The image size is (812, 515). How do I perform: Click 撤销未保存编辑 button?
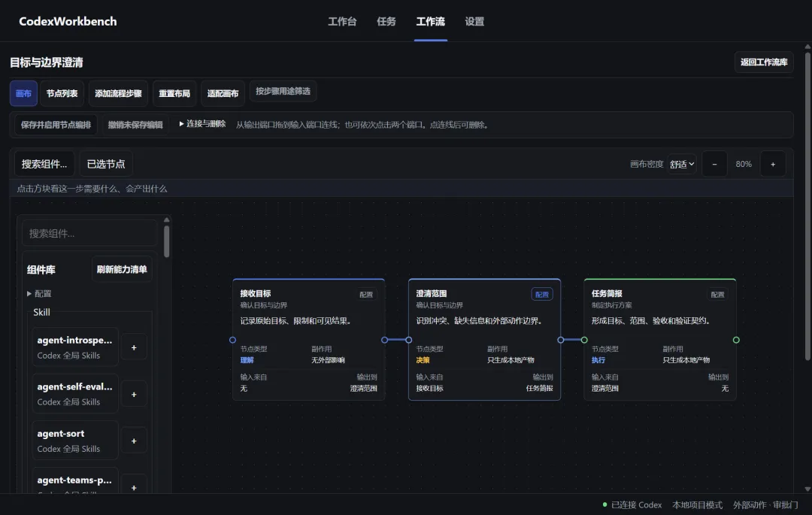[135, 125]
